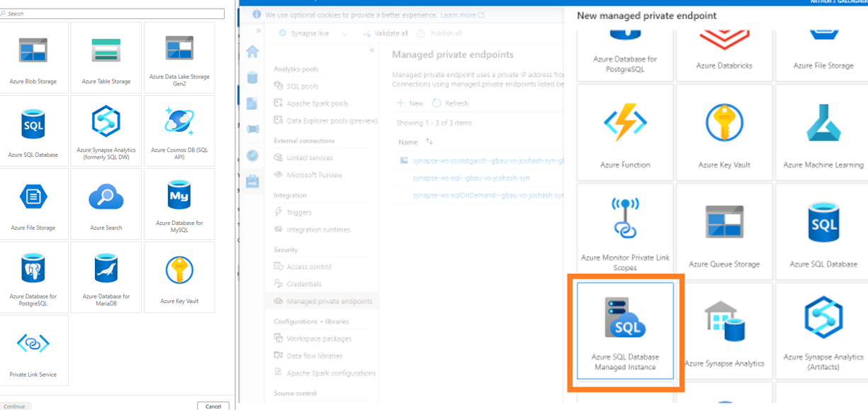Viewport: 868px width, 410px height.
Task: Open the Monitor hub gauge icon
Action: [x=253, y=155]
